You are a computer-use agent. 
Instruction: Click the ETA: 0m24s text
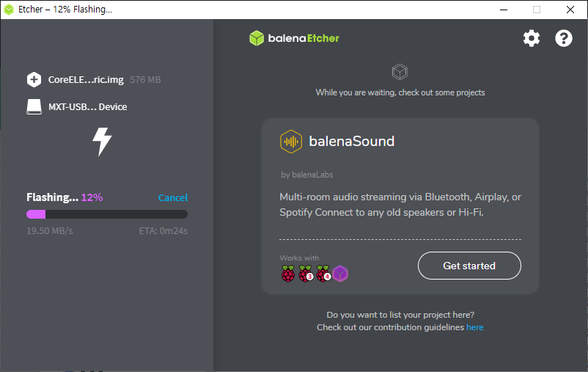click(x=163, y=231)
